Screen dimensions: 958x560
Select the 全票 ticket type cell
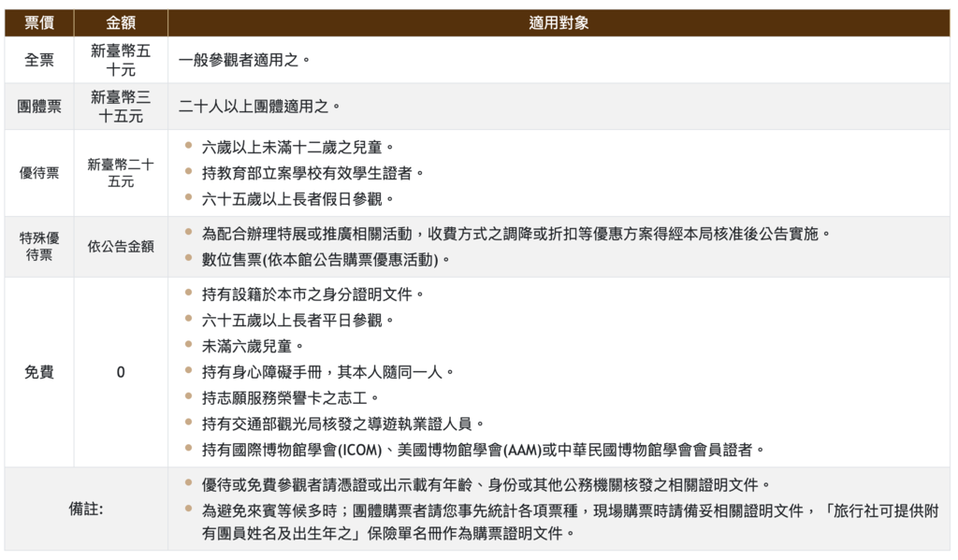(39, 60)
